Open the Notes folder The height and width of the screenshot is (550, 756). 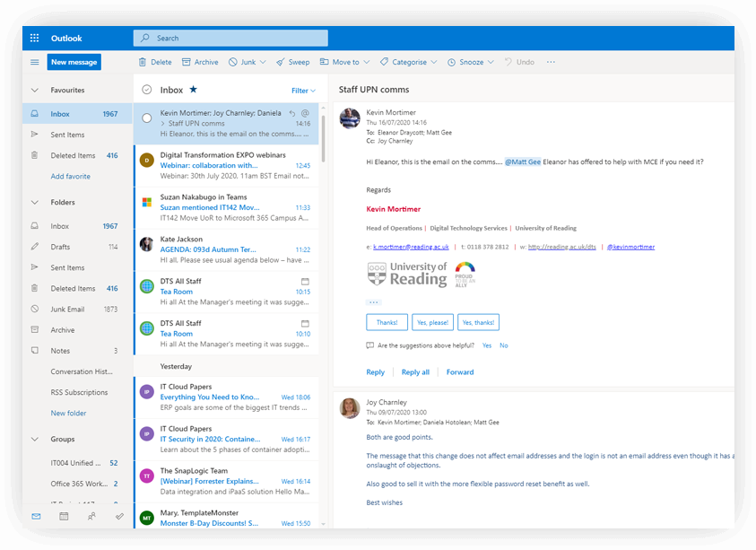[x=78, y=351]
